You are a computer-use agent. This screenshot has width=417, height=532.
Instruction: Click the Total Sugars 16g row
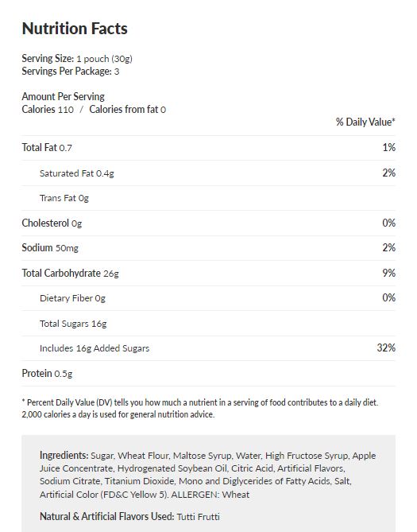[208, 324]
